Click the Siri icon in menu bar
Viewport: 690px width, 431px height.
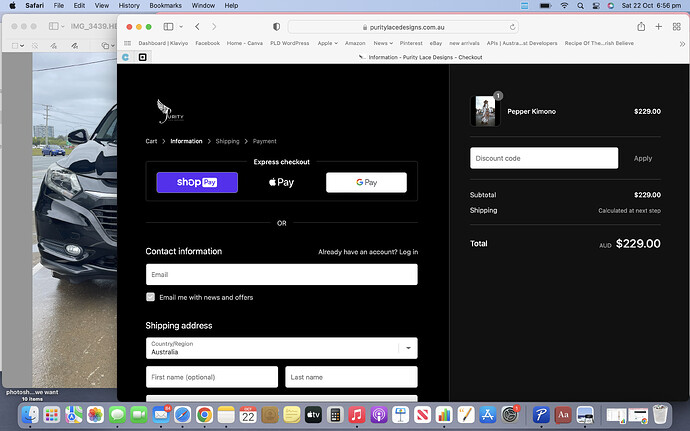coord(611,6)
